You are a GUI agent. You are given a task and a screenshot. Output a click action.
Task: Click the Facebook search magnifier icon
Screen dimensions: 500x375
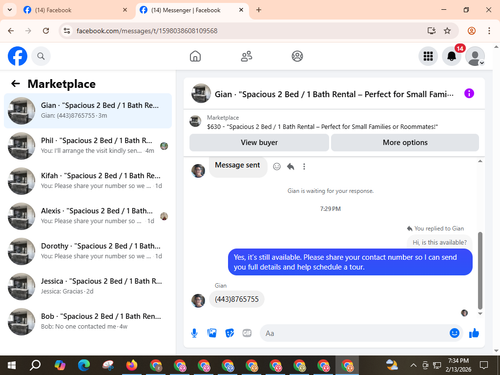pos(41,56)
